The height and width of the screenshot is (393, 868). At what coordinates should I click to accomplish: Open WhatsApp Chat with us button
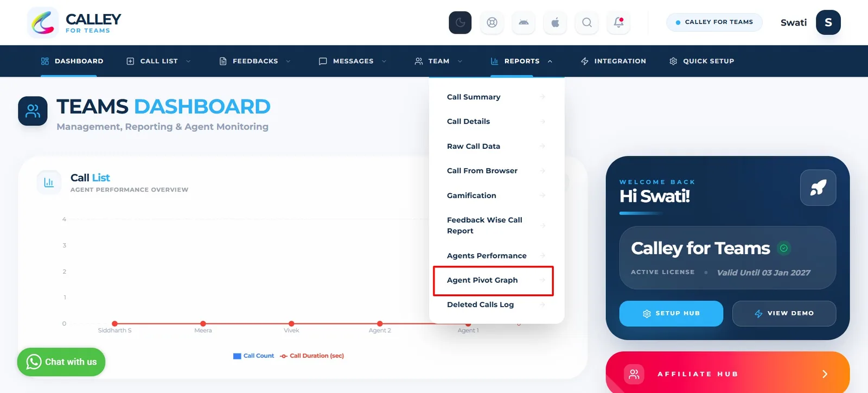(61, 362)
